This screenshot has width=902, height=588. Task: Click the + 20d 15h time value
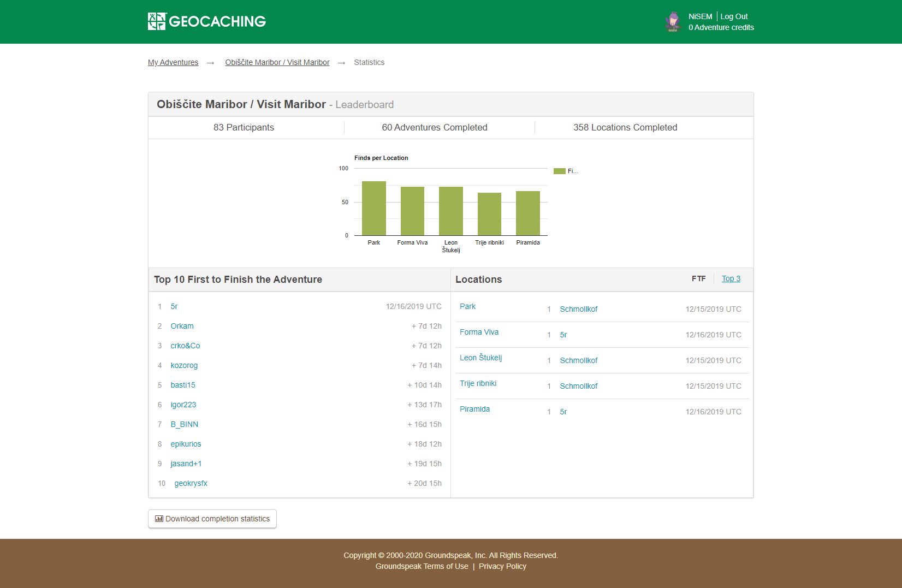tap(424, 483)
